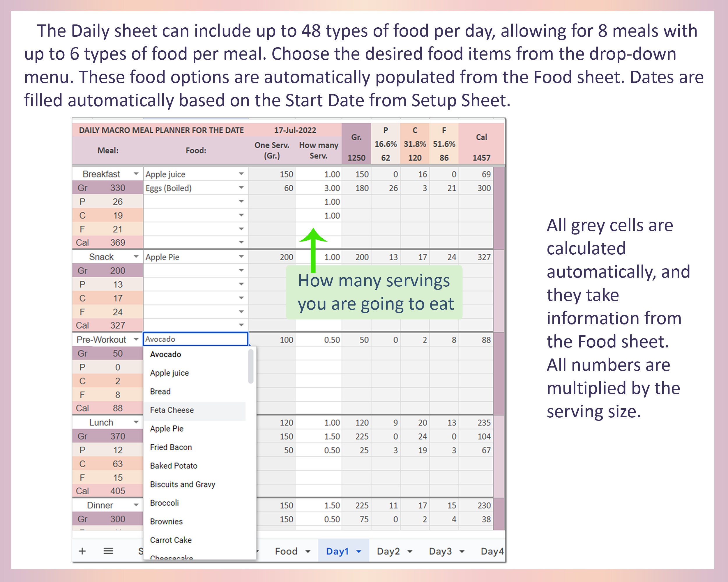Click the 17-Jul-2022 date cell
The image size is (728, 582).
coord(295,130)
